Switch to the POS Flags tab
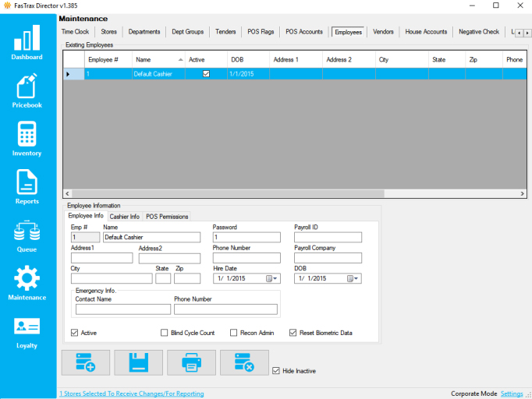Viewport: 532px width, 399px height. 261,32
